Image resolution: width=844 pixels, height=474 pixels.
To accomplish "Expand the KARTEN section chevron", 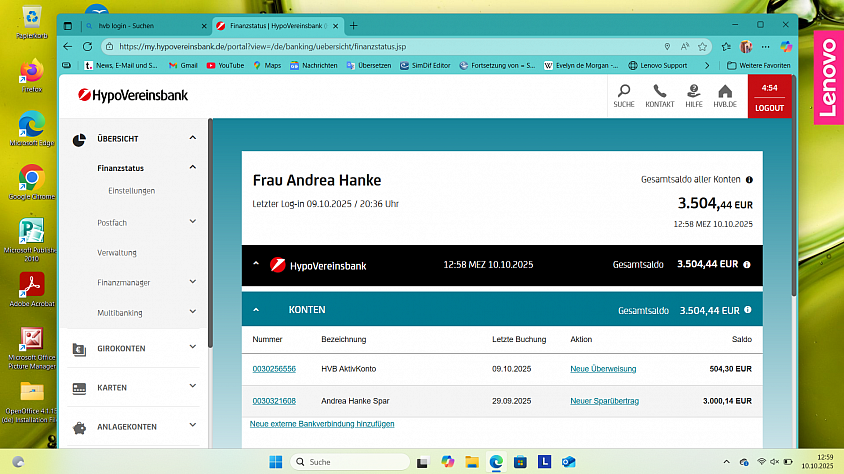I will coord(193,386).
